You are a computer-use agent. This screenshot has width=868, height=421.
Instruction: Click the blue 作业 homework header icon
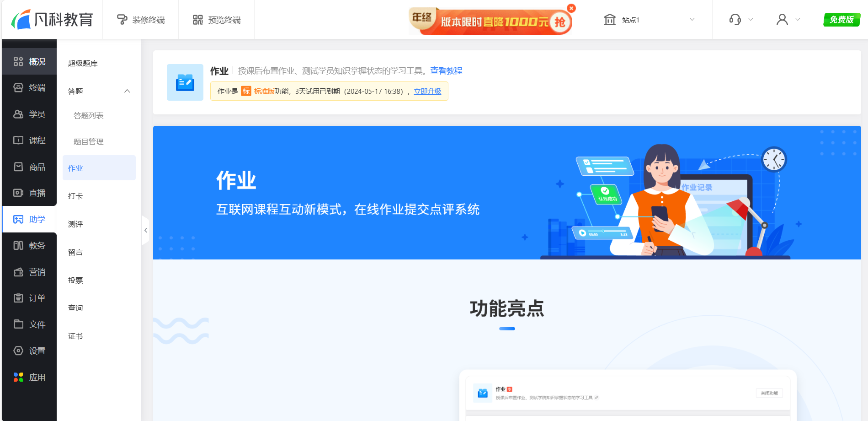pos(185,82)
